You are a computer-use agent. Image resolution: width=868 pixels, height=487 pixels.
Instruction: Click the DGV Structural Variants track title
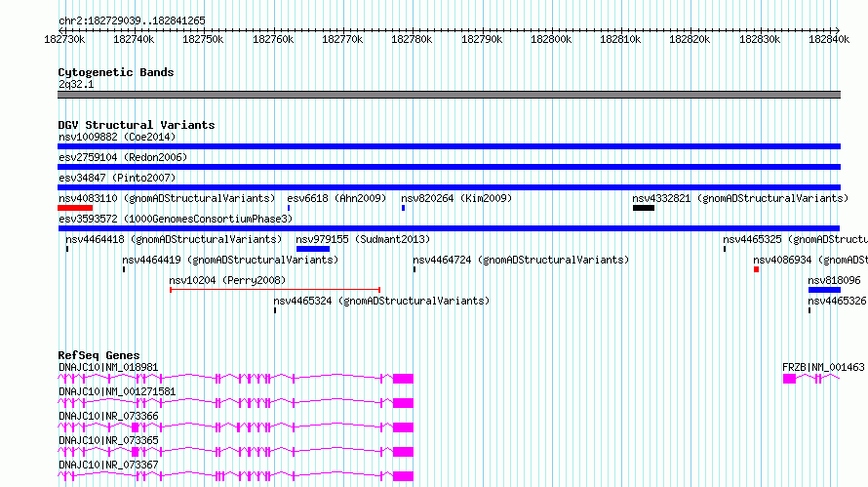click(x=137, y=125)
